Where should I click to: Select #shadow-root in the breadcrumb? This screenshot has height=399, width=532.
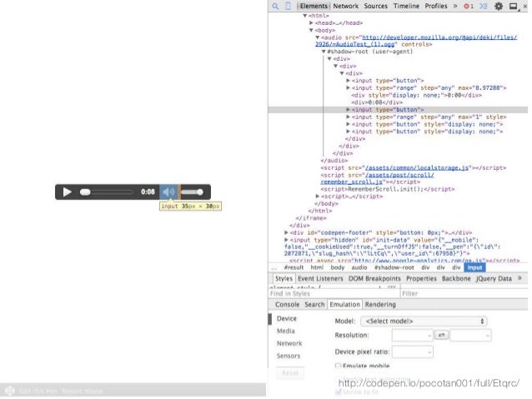click(x=394, y=267)
